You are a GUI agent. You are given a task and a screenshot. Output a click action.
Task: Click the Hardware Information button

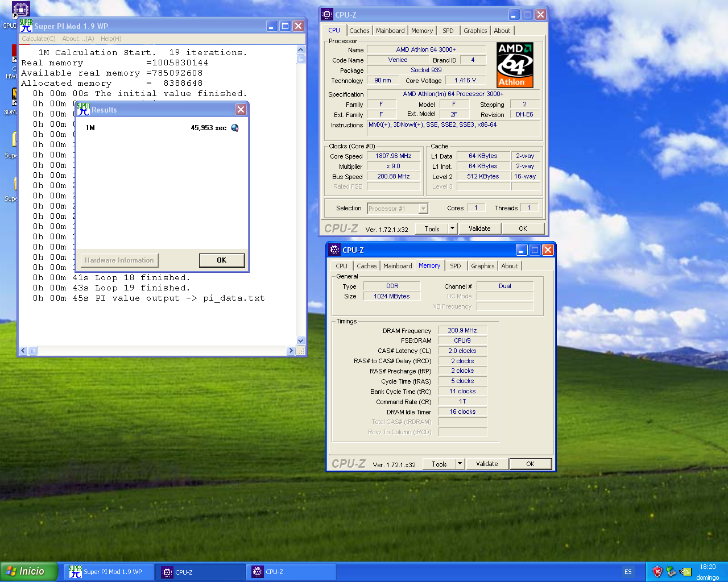tap(119, 260)
